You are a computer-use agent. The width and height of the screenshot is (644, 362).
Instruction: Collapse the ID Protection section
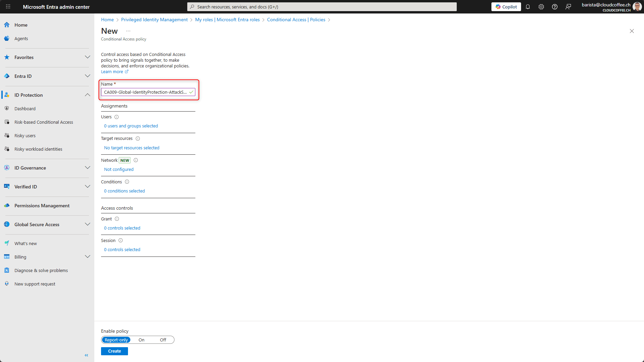[x=88, y=95]
